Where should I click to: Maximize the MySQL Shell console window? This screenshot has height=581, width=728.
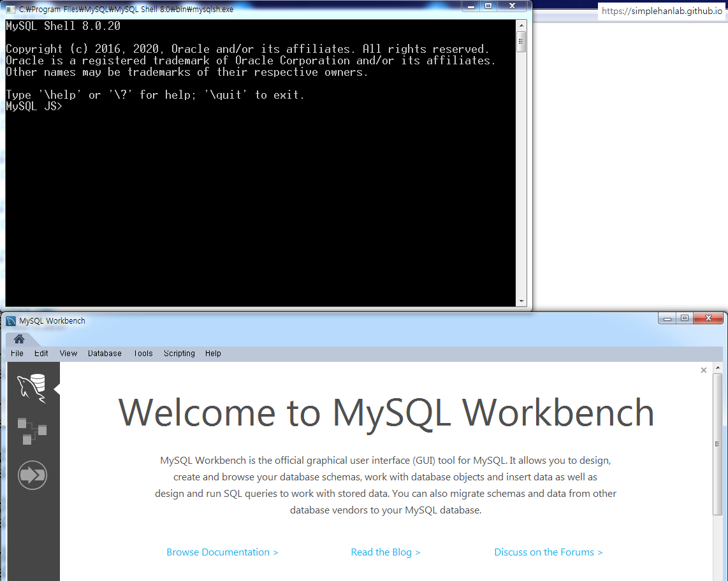488,6
